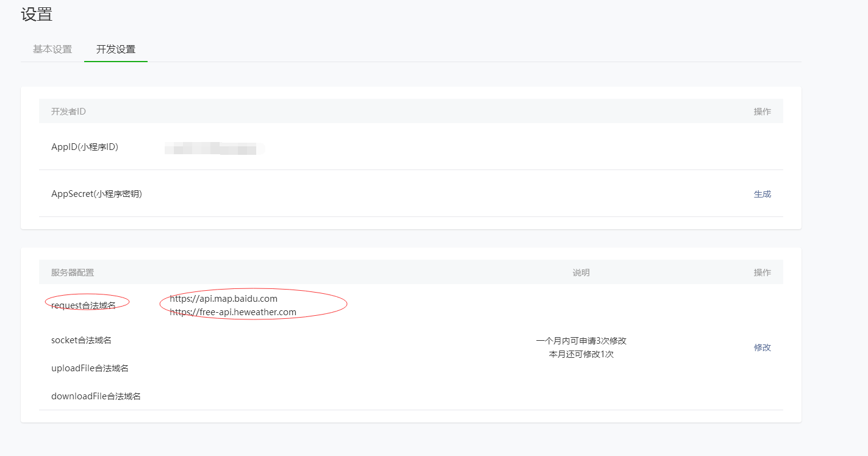Screen dimensions: 868x456
Task: Select the downloadFile合法域名 row label
Action: [x=96, y=396]
